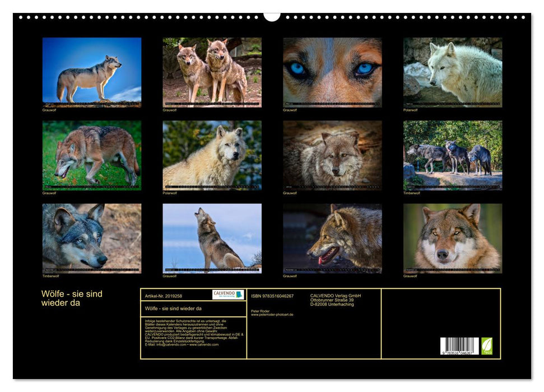This screenshot has width=544, height=392.
Task: Open the white polar wolf lying by rocks
Action: coord(453,71)
